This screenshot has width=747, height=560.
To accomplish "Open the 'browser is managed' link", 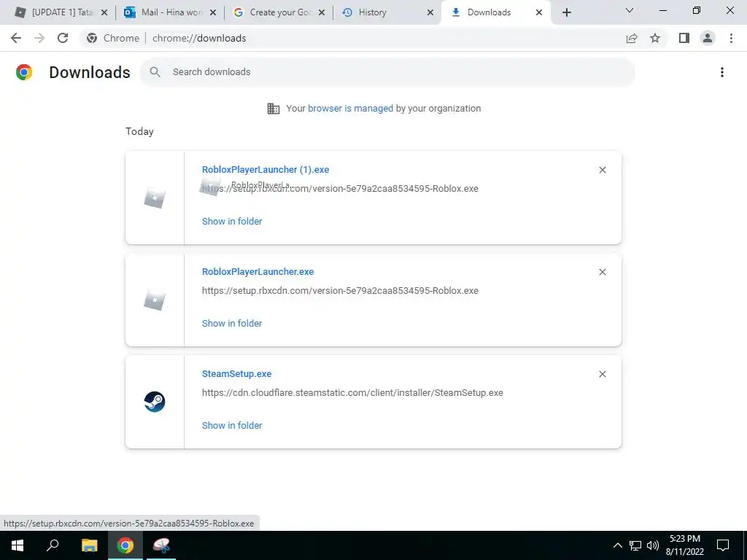I will (x=350, y=108).
